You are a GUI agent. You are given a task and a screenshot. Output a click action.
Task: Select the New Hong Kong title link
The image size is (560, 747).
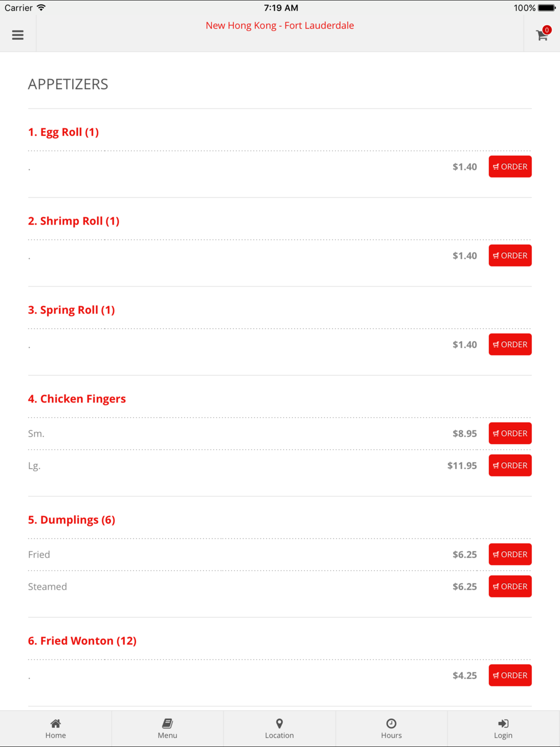279,25
